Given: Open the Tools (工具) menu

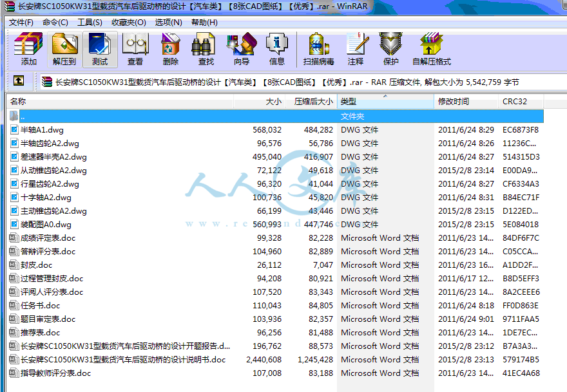Looking at the screenshot, I should coord(90,23).
